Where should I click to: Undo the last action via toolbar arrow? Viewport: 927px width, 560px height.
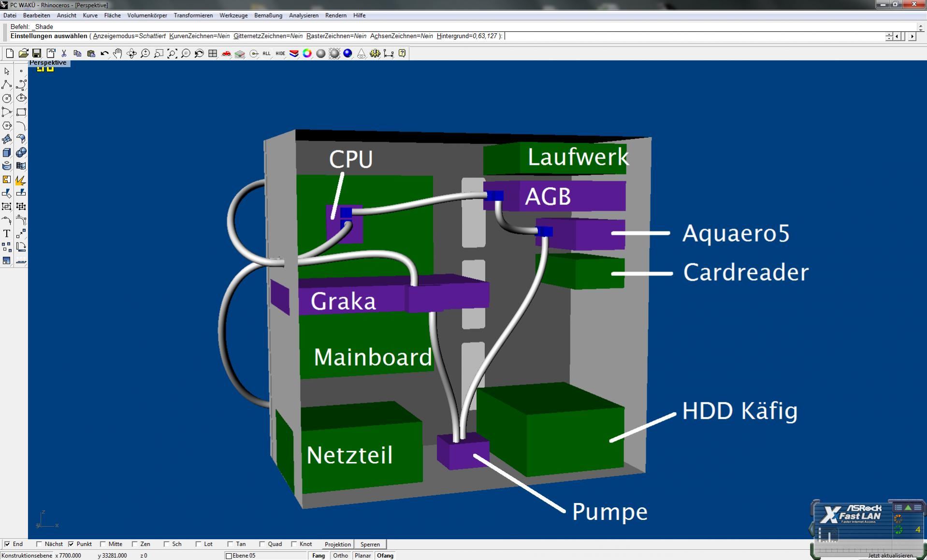[104, 54]
